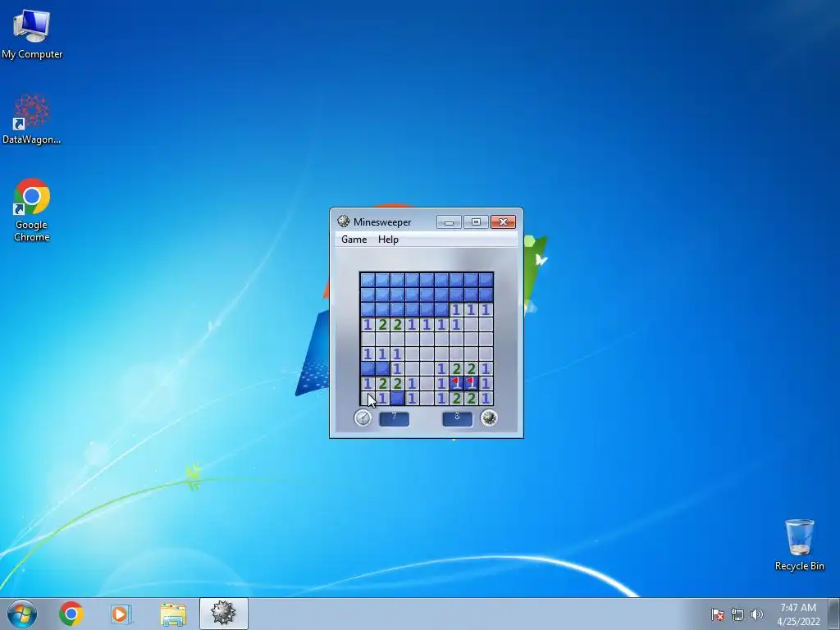Open the network status tray icon

[737, 614]
